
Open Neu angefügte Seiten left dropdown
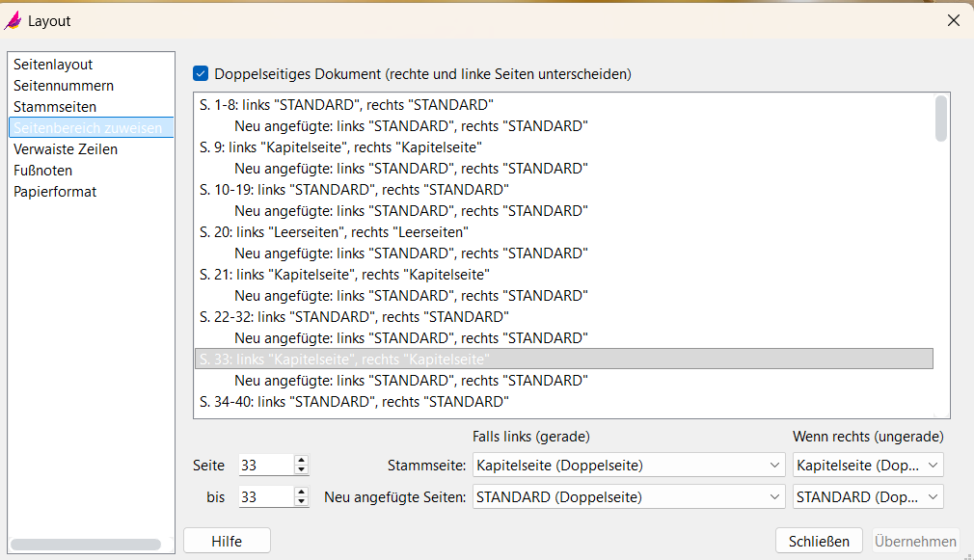629,497
